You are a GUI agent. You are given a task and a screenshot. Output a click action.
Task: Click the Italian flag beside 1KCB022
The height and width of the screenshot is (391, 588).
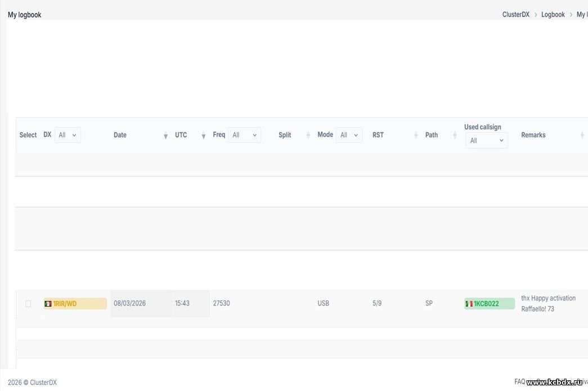(x=469, y=304)
